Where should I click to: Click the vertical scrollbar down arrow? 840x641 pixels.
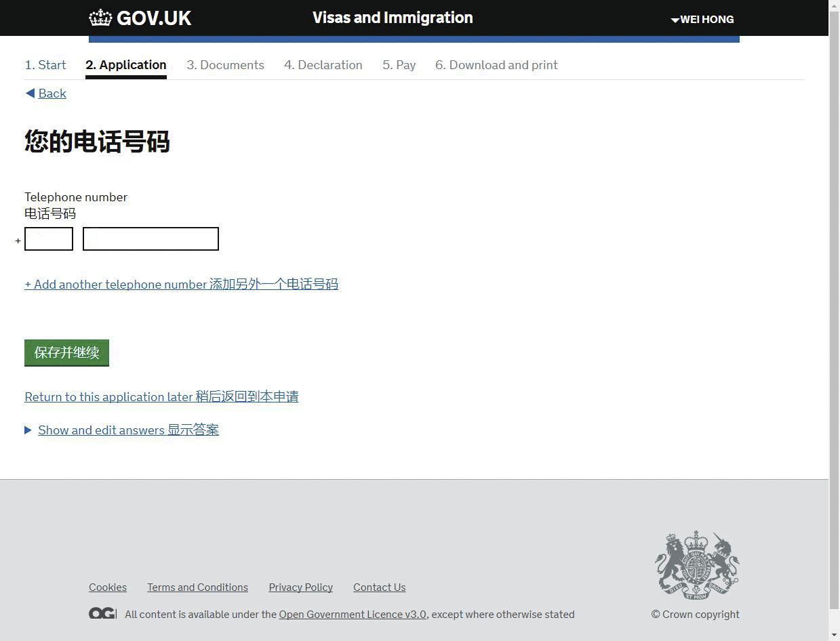click(834, 635)
